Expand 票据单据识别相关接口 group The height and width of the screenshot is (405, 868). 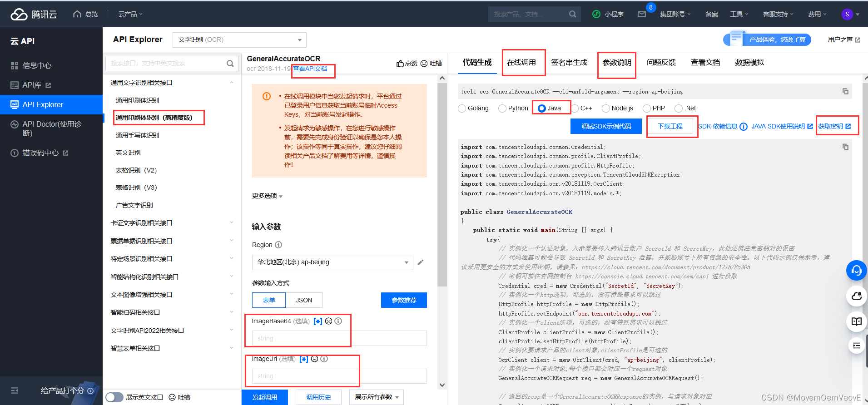(x=172, y=241)
